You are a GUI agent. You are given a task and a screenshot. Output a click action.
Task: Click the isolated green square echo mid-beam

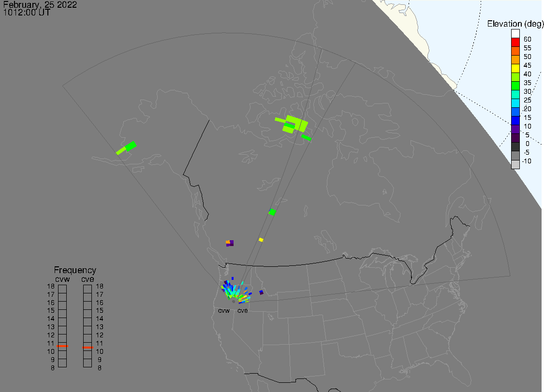pos(272,212)
